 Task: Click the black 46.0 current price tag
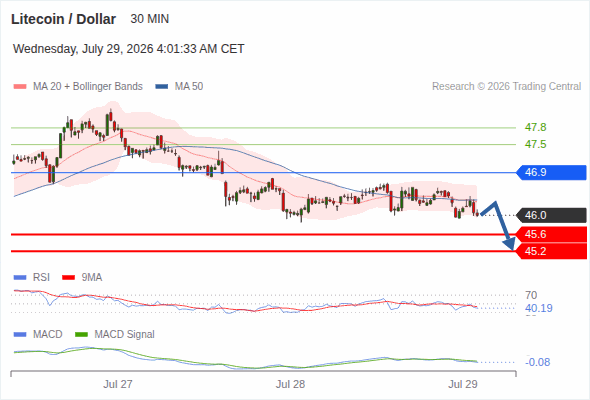pos(551,215)
